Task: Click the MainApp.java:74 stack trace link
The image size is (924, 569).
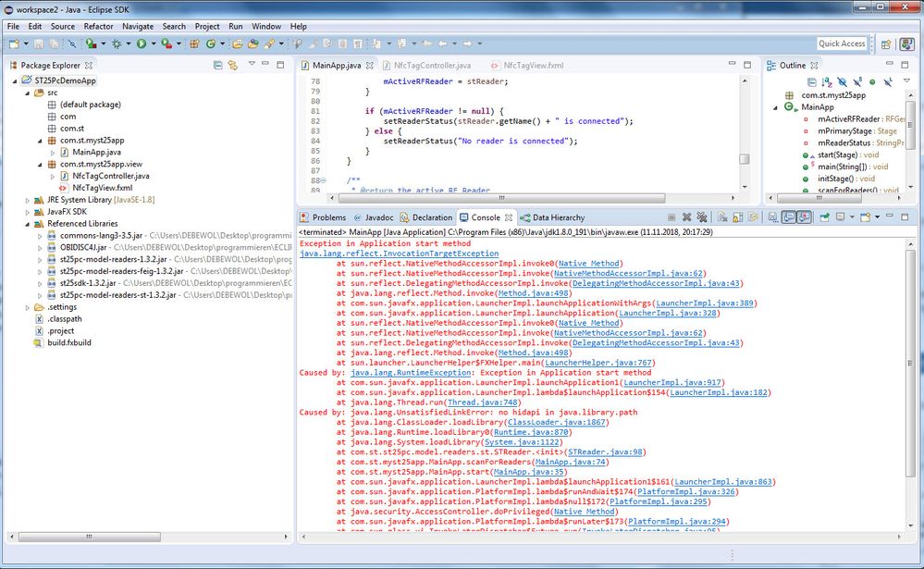Action: coord(570,463)
